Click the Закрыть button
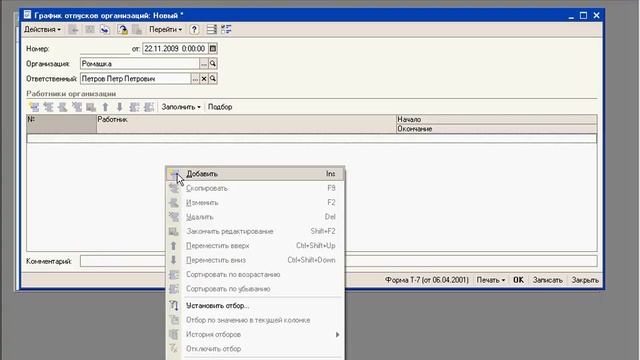This screenshot has width=640, height=360. tap(585, 280)
